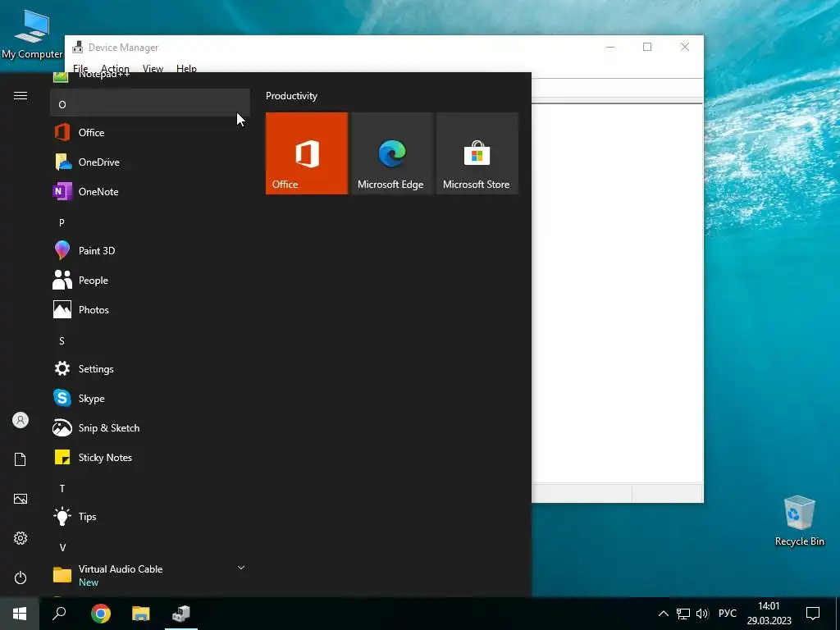Open Snip & Sketch
This screenshot has height=630, width=840.
point(150,427)
